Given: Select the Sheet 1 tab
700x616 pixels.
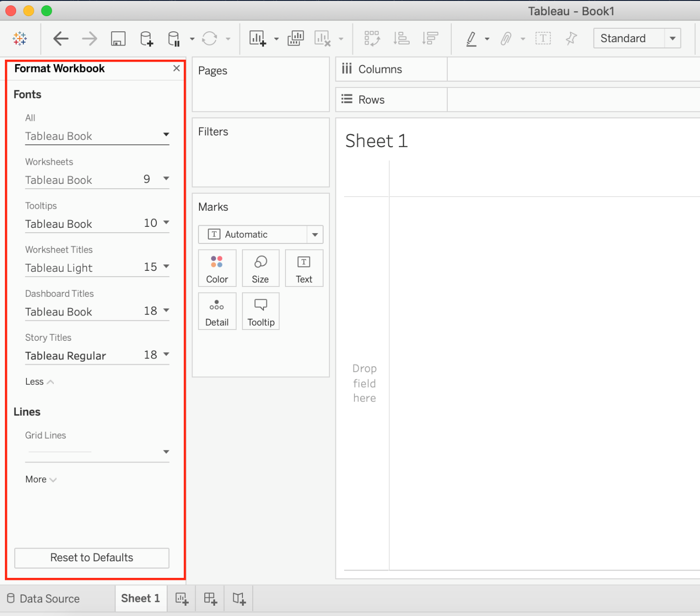Looking at the screenshot, I should (140, 598).
